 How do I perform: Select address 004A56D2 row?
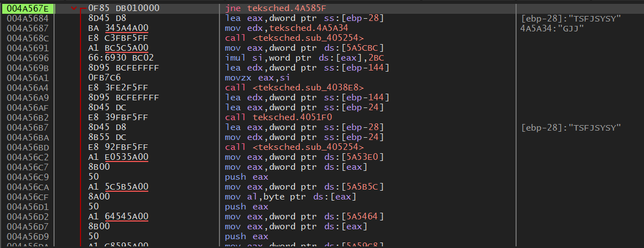(28, 217)
